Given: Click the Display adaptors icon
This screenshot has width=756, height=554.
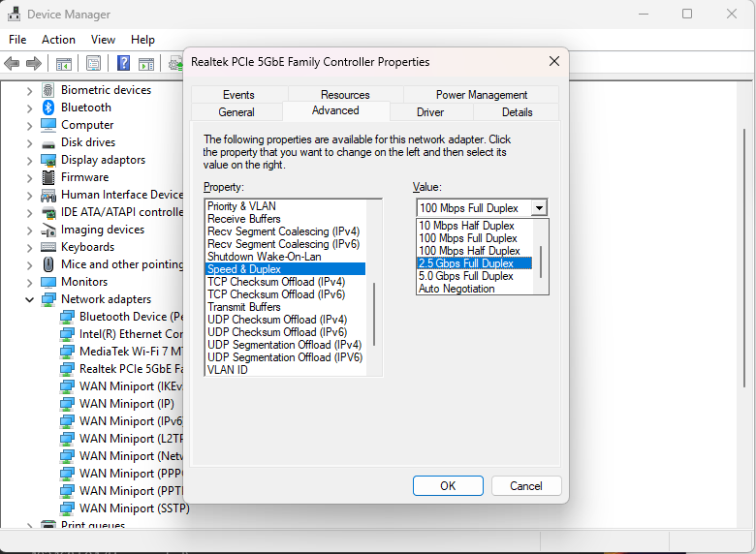Looking at the screenshot, I should [48, 160].
